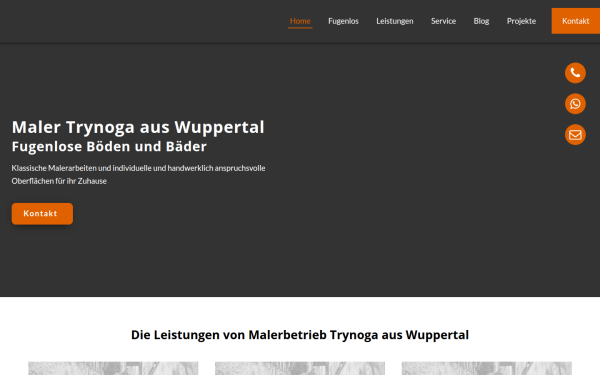Navigate to Projekte in the menu
The height and width of the screenshot is (375, 600).
pos(521,21)
